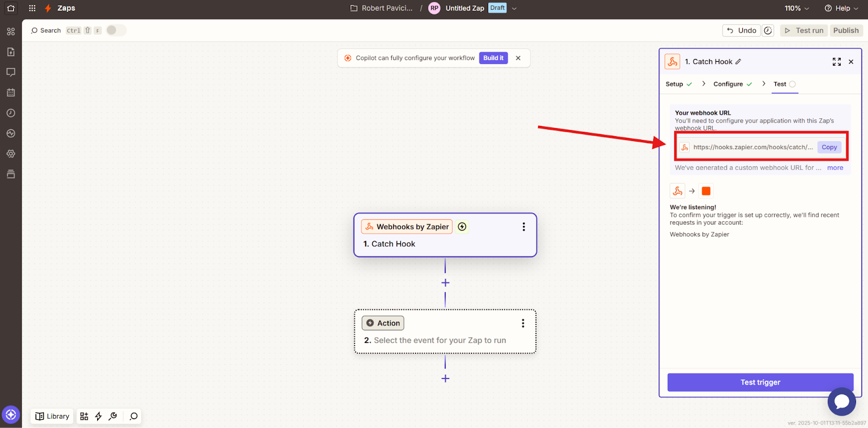The width and height of the screenshot is (868, 428).
Task: Open the Help menu
Action: pos(841,8)
